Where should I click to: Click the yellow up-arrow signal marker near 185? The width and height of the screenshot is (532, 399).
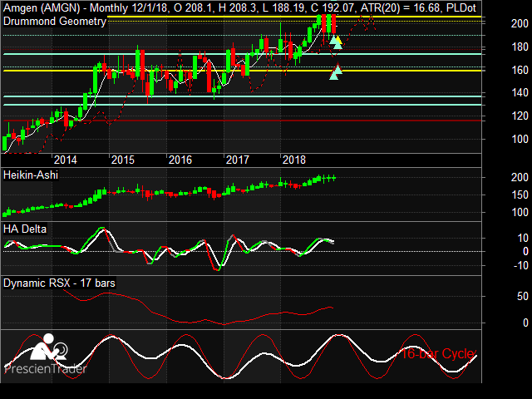pyautogui.click(x=339, y=41)
